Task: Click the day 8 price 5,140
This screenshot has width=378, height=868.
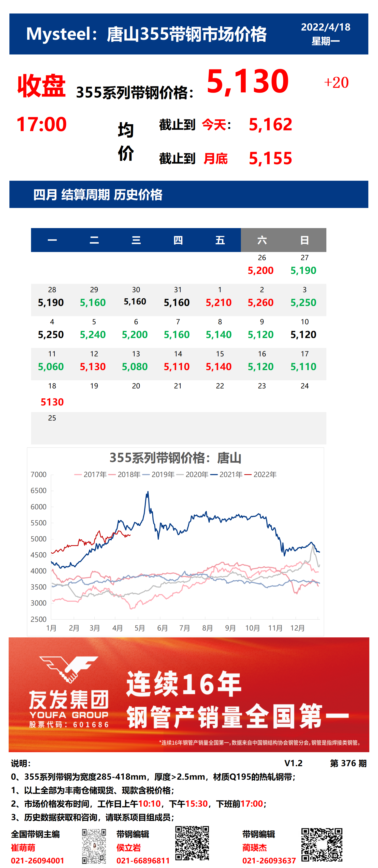Action: 219,334
